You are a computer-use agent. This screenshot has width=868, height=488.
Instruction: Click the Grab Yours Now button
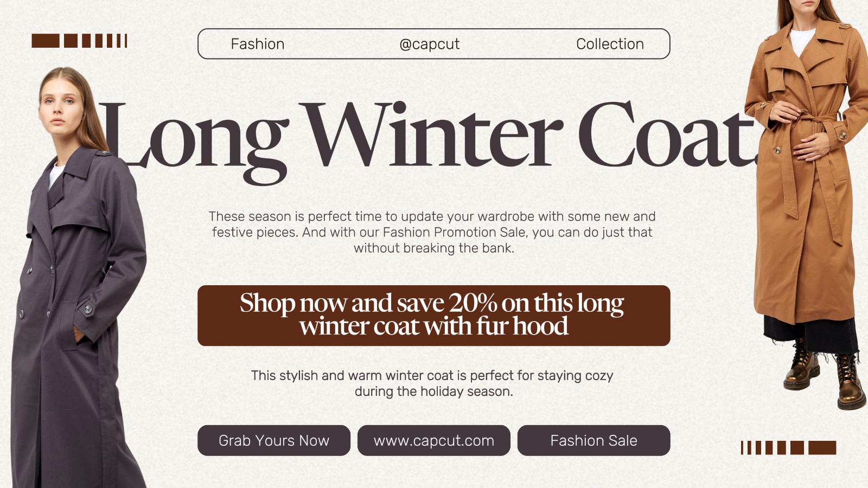click(x=274, y=440)
